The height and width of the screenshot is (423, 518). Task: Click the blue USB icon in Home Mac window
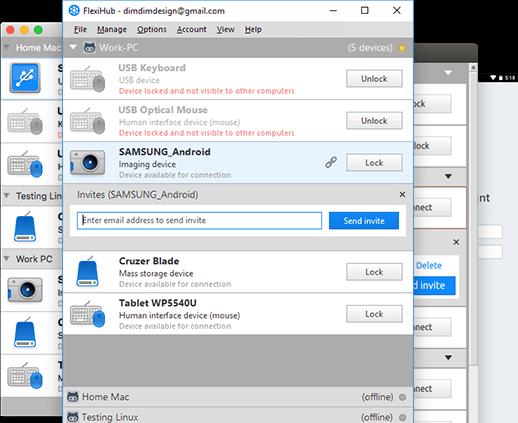[25, 78]
